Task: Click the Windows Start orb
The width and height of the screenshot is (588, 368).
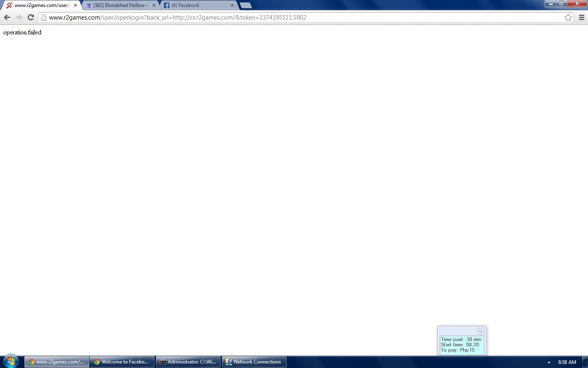Action: pos(11,361)
